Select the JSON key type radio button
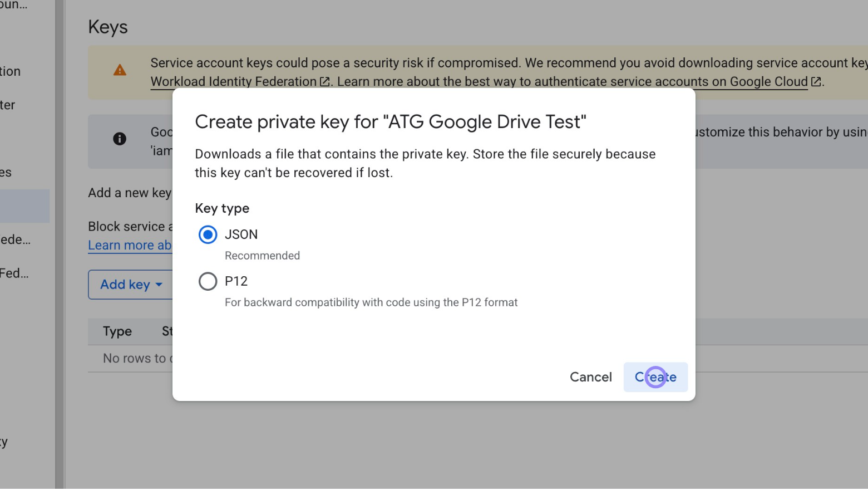Viewport: 868px width, 489px height. (x=208, y=234)
